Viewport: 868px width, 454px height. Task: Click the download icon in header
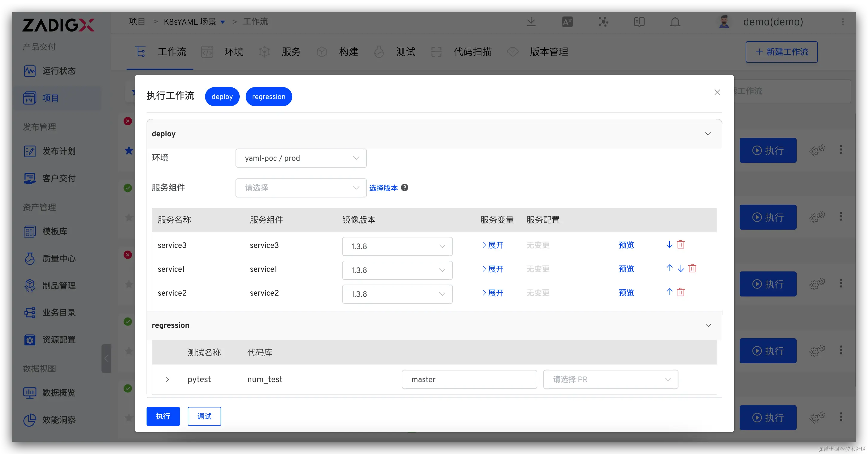coord(531,22)
